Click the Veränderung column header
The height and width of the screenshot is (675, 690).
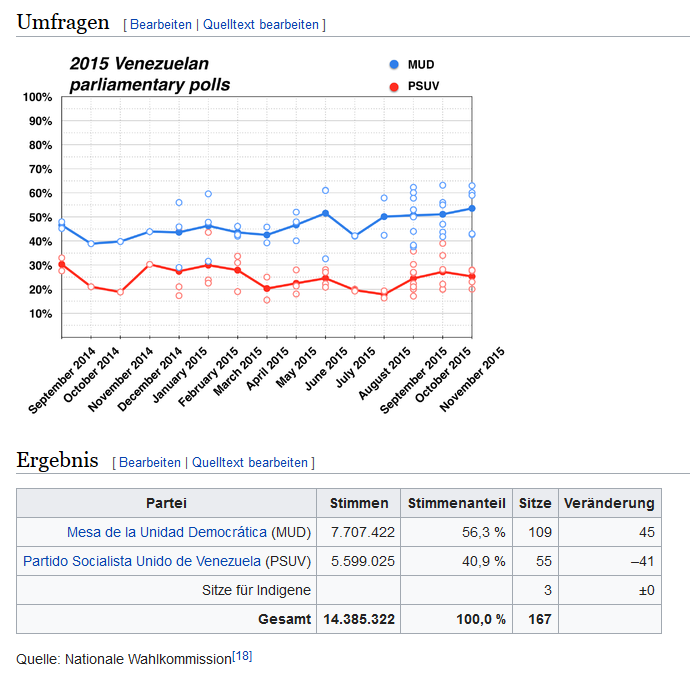tap(609, 503)
